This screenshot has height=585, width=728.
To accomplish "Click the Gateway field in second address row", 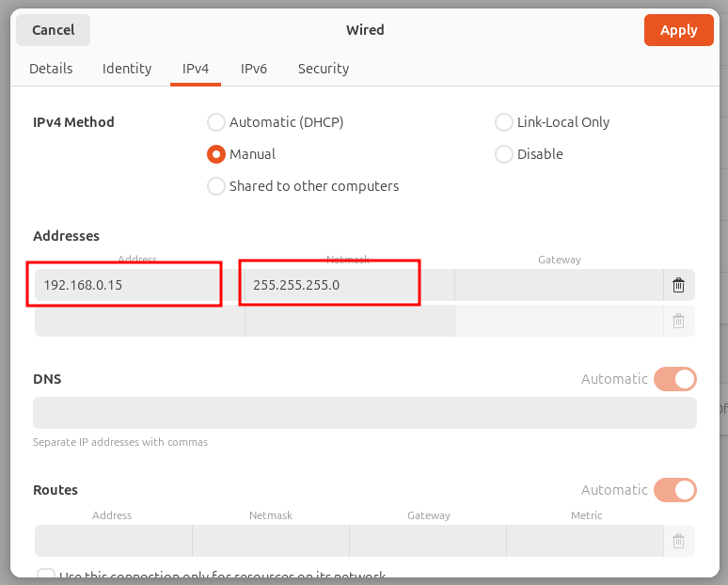I will click(559, 321).
